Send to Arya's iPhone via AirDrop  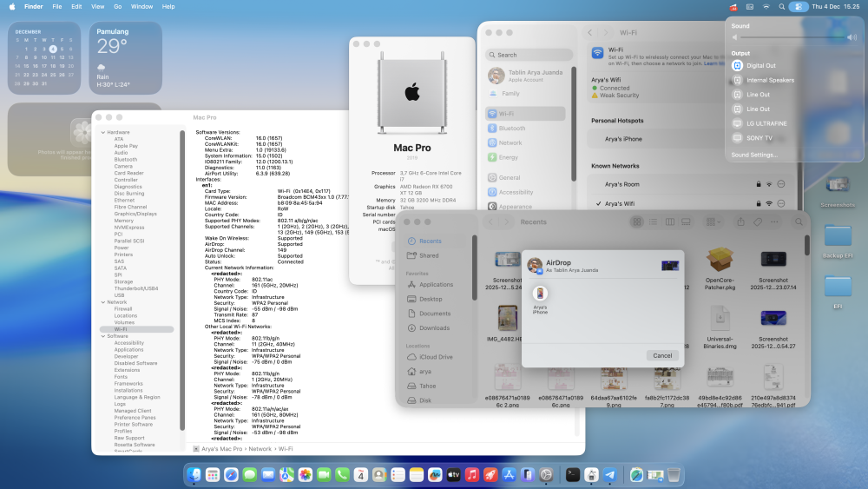(540, 300)
